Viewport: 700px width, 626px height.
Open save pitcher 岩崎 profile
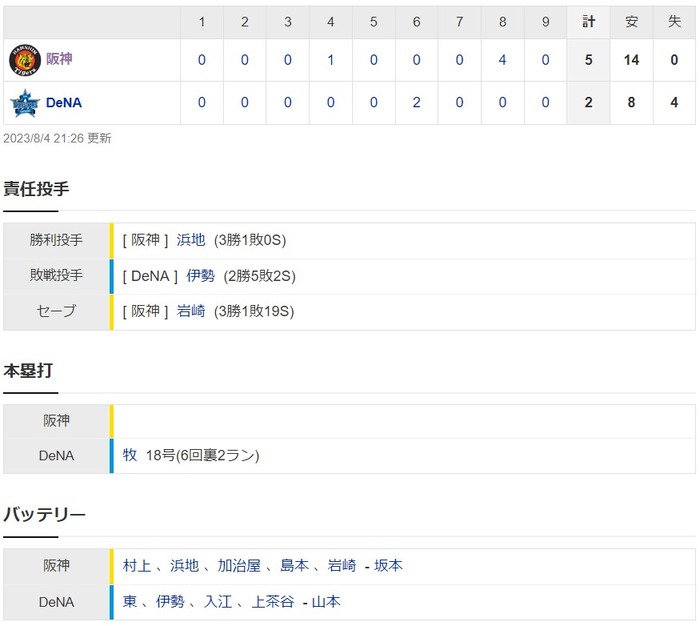tap(190, 311)
